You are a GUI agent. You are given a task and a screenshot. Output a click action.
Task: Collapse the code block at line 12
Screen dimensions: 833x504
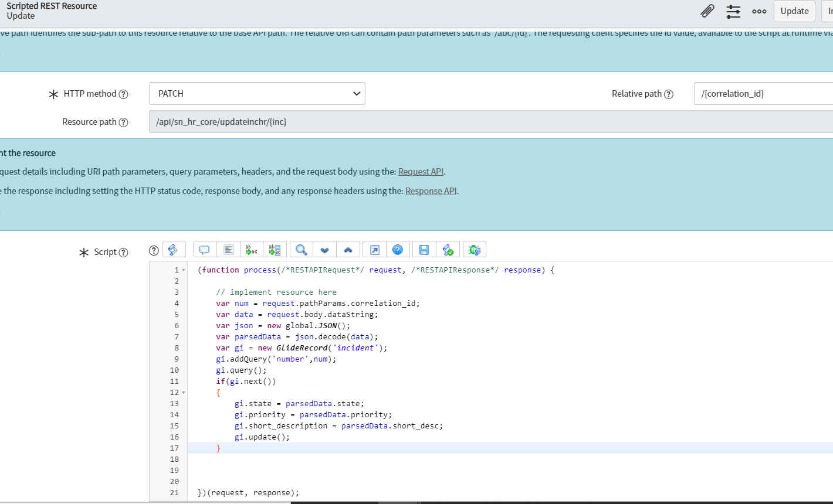pyautogui.click(x=184, y=392)
